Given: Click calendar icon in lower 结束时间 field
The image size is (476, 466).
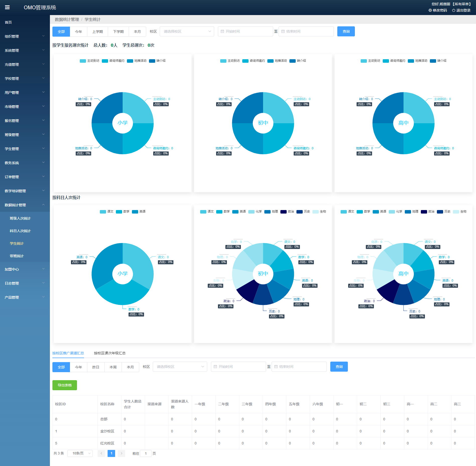Looking at the screenshot, I should pyautogui.click(x=276, y=367).
